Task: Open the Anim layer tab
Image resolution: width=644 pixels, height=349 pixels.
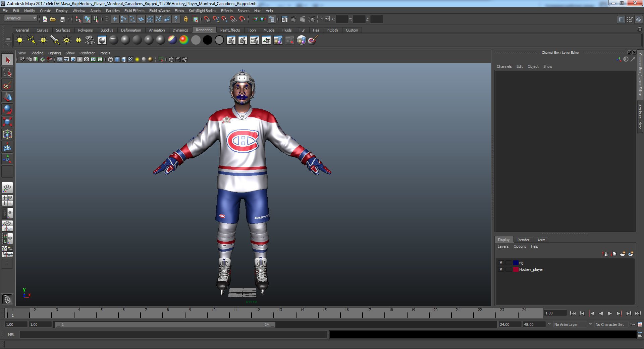Action: (x=541, y=240)
